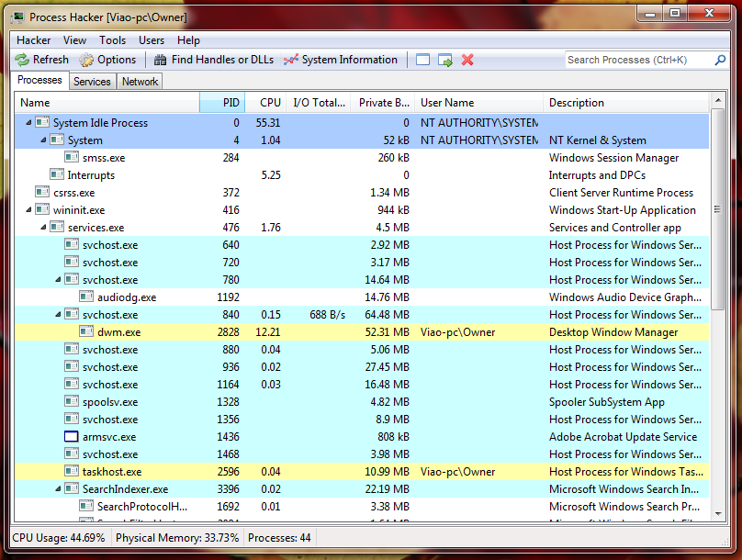Image resolution: width=742 pixels, height=560 pixels.
Task: Click the SearchIndexer.exe process icon
Action: pos(72,488)
